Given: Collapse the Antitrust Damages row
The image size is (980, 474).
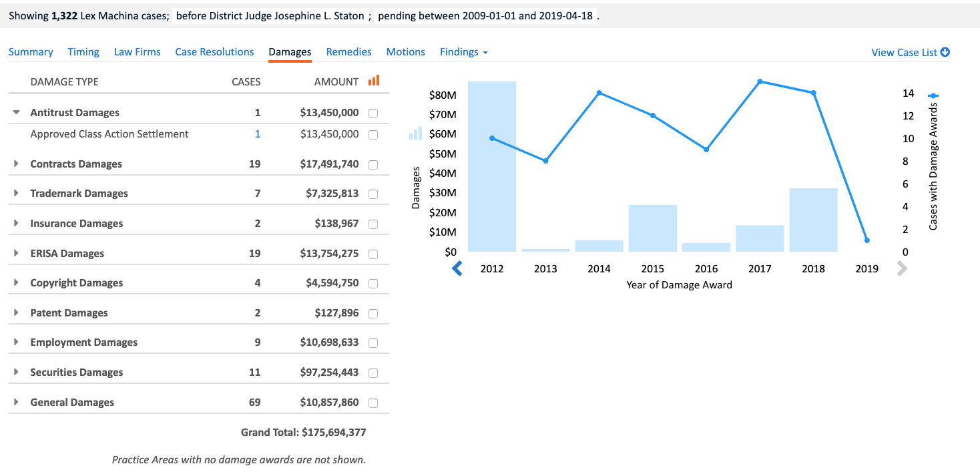Looking at the screenshot, I should (x=17, y=113).
